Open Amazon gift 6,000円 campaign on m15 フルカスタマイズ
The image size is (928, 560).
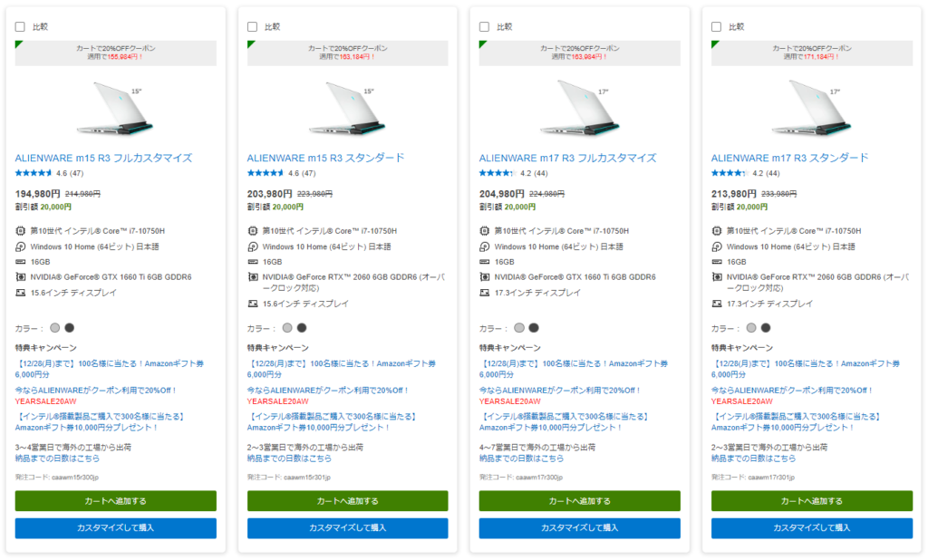tap(110, 369)
